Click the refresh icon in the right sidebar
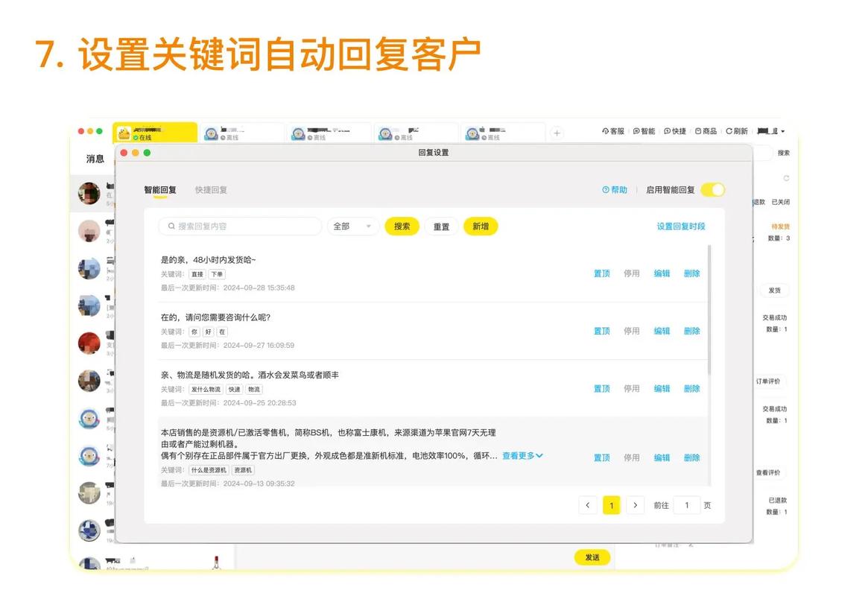Screen dimensions: 868x596 785,178
